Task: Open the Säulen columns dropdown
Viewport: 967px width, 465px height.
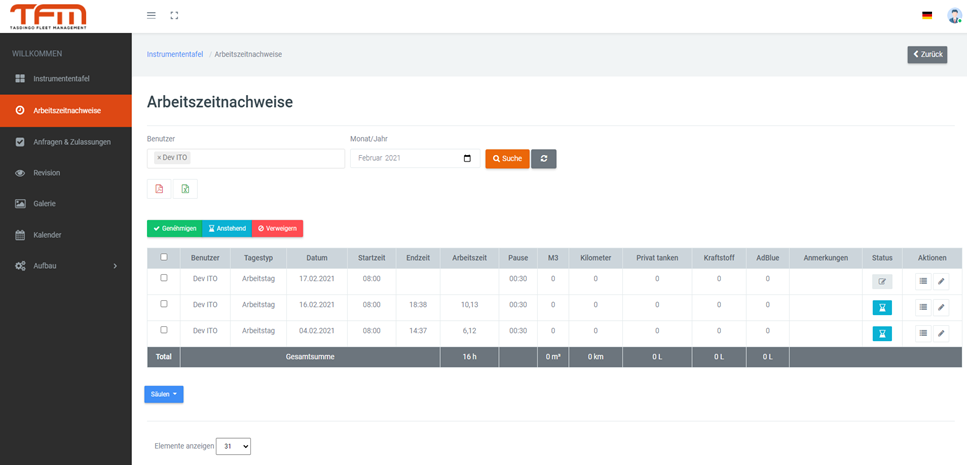Action: 164,394
